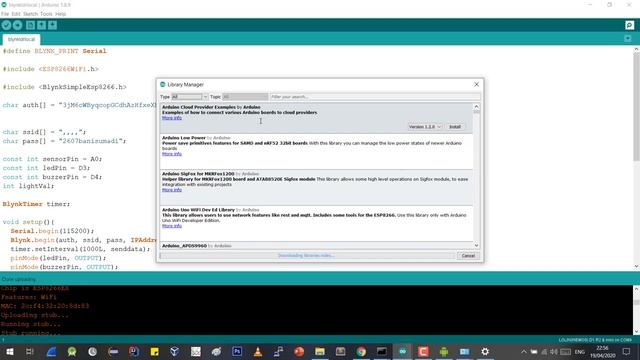Viewport: 640px width, 360px height.
Task: Click the Verify sketch checkmark icon
Action: [x=6, y=25]
